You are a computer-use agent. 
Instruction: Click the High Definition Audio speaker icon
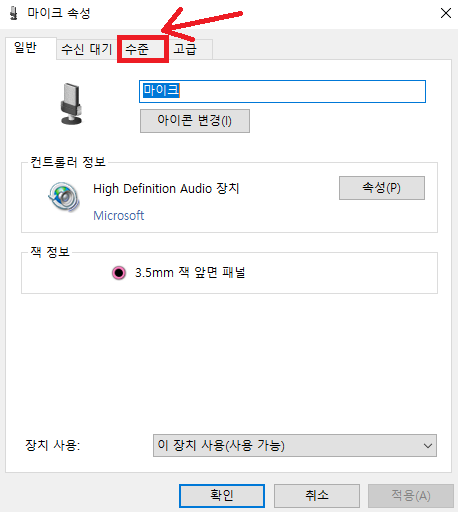[x=64, y=197]
